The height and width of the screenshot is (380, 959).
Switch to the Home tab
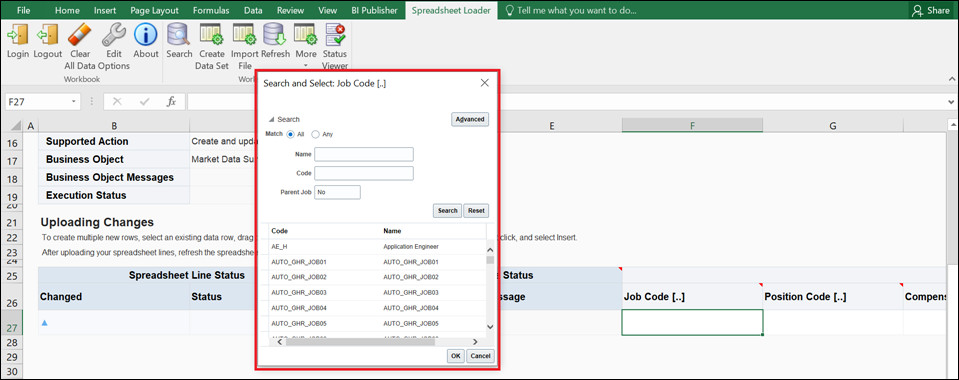point(67,10)
